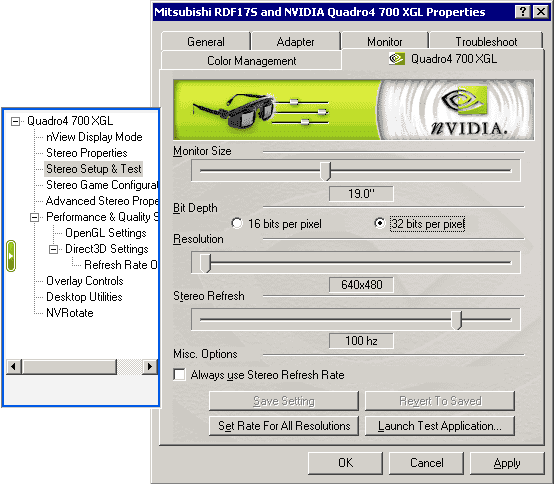The height and width of the screenshot is (484, 554).
Task: Switch to the General tab
Action: [x=206, y=41]
